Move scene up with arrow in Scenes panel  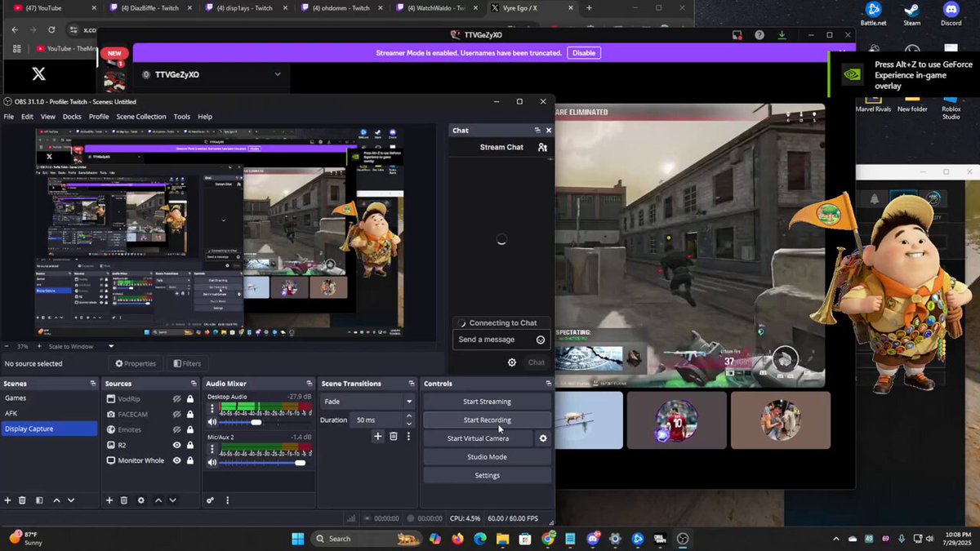56,500
